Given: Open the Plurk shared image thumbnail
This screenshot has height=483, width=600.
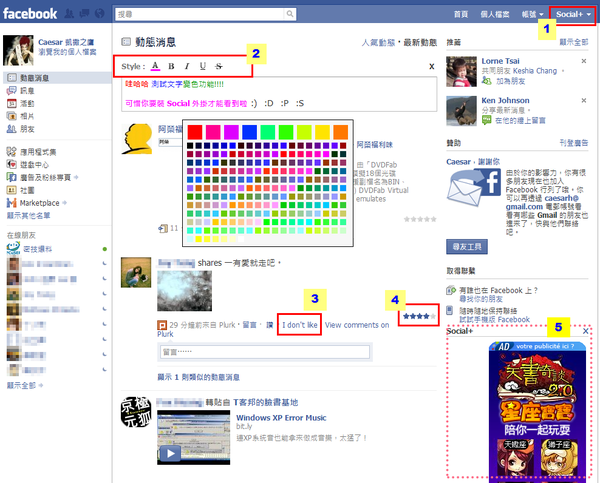Looking at the screenshot, I should click(184, 291).
